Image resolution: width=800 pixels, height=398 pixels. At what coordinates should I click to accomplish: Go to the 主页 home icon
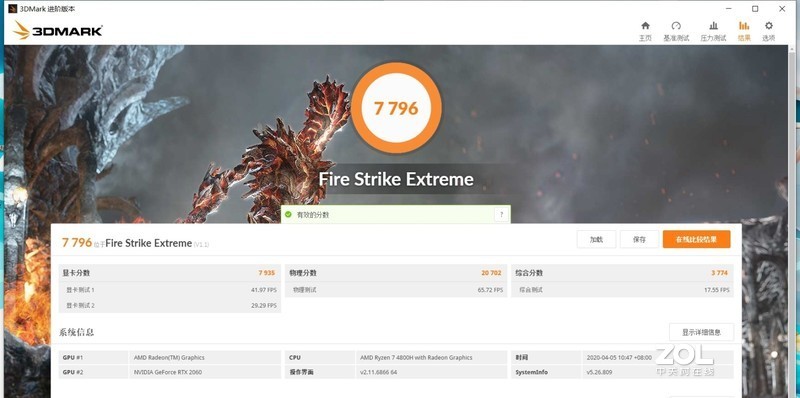(645, 26)
